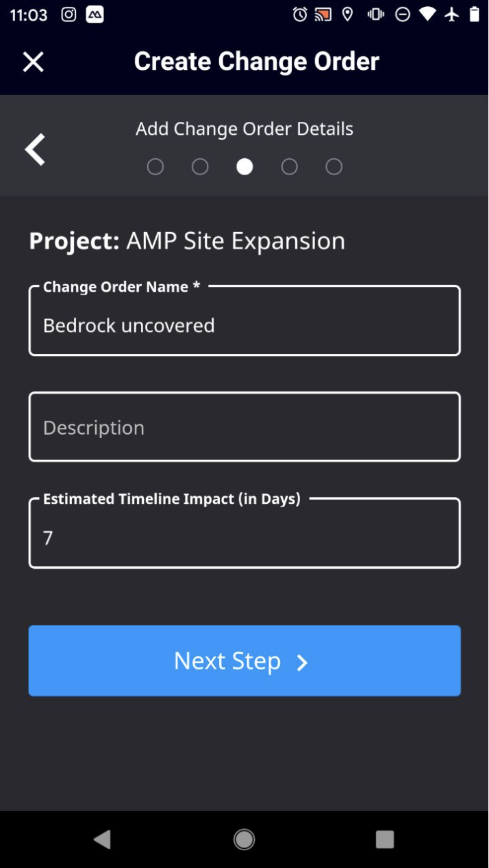Edit the Change Order Name field
The image size is (489, 868).
(244, 320)
